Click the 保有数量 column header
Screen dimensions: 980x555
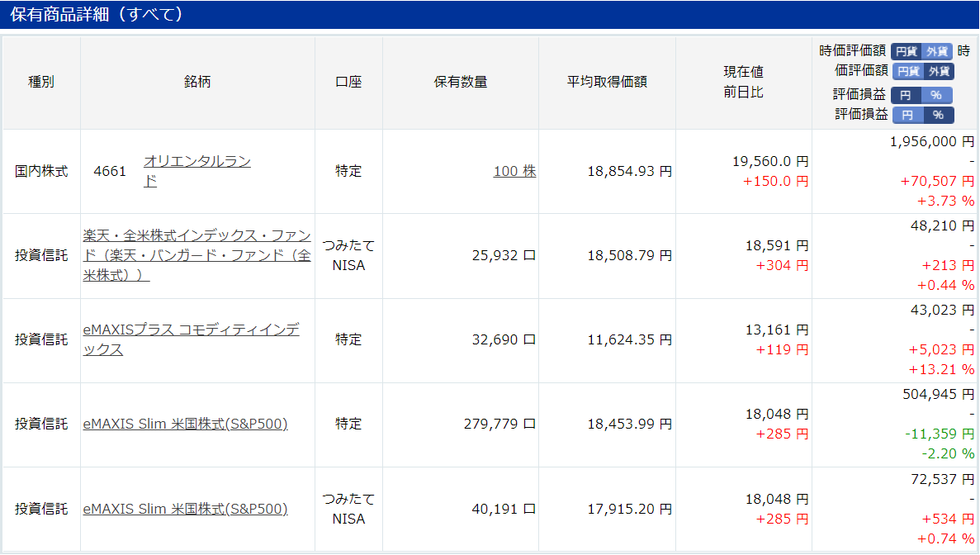461,82
